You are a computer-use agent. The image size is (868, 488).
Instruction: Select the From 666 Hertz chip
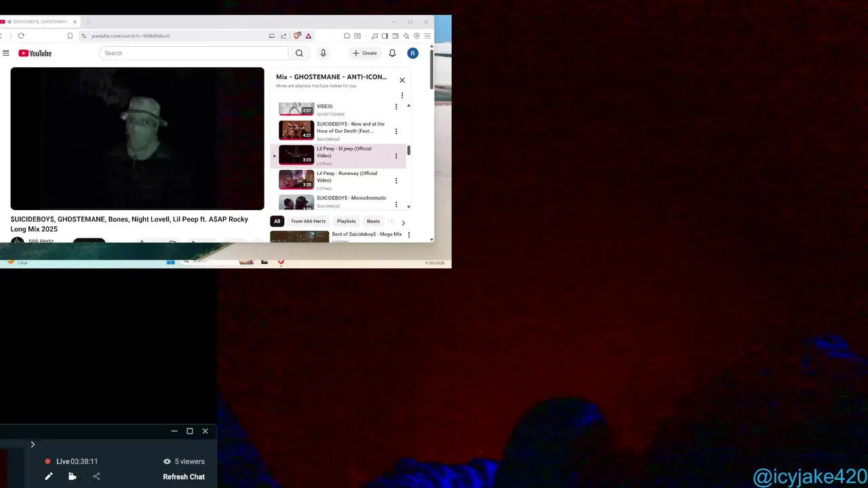tap(309, 221)
